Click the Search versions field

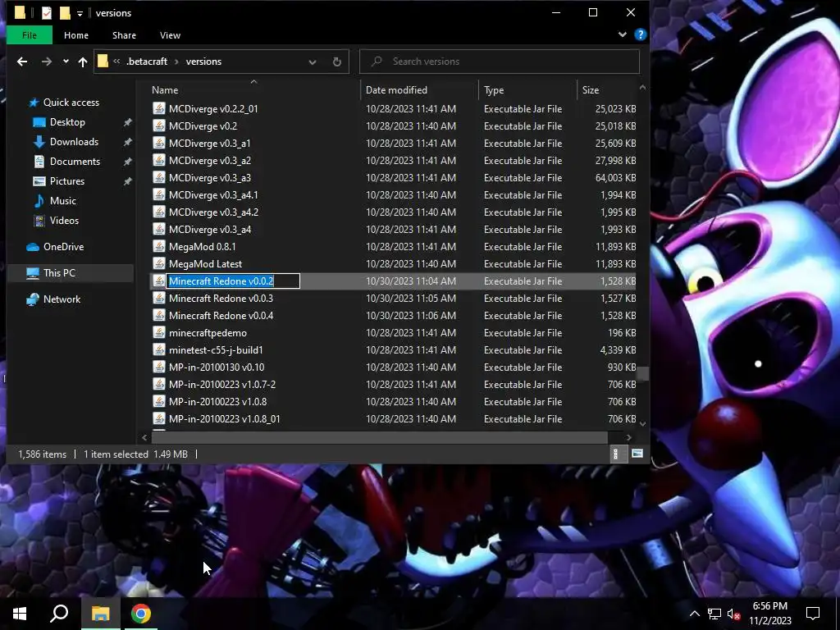coord(500,62)
